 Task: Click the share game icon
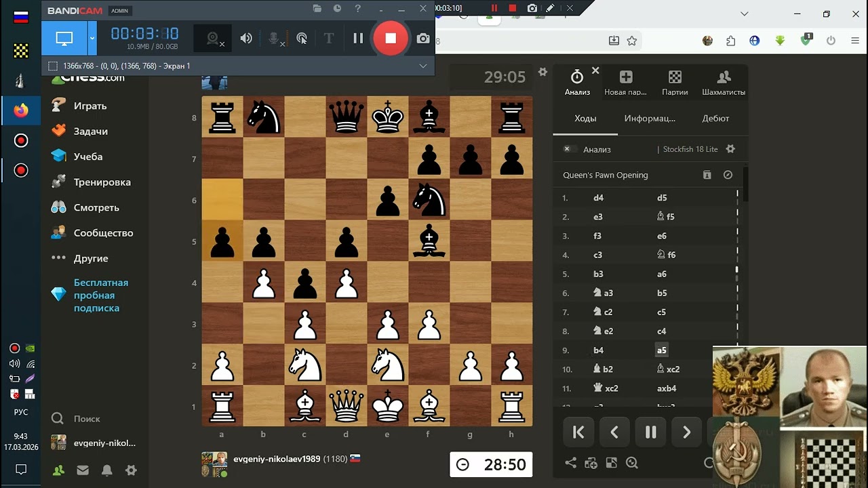571,463
